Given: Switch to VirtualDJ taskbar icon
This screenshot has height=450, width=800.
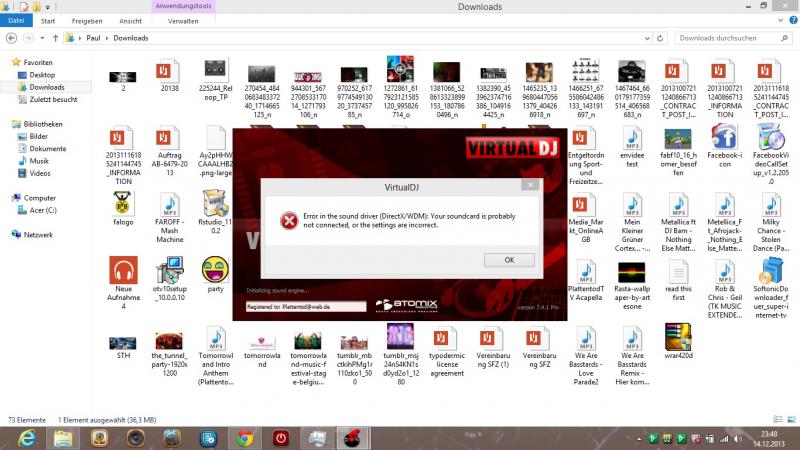Looking at the screenshot, I should pos(352,438).
